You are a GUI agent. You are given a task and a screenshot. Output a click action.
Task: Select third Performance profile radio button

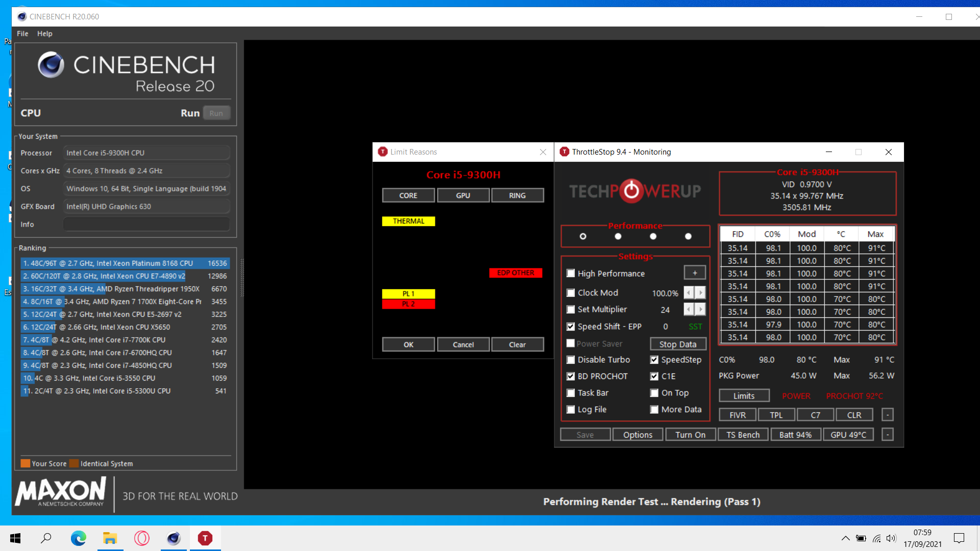[653, 236]
